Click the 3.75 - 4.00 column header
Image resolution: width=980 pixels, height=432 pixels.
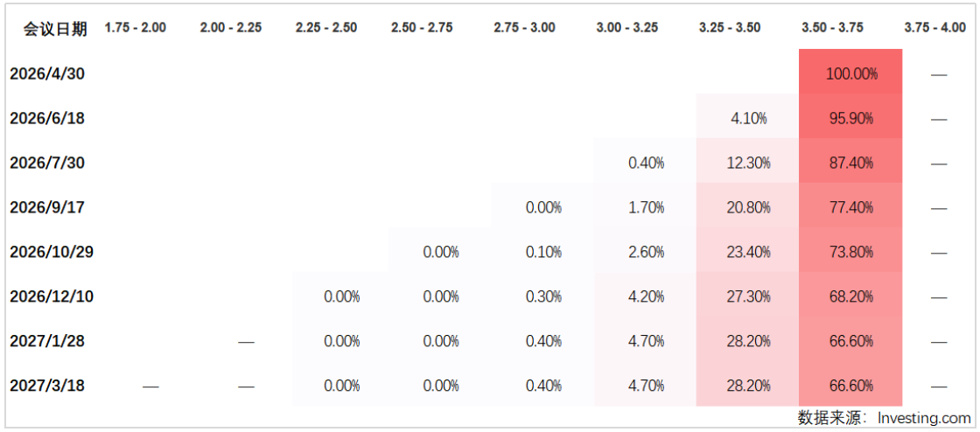pyautogui.click(x=935, y=28)
